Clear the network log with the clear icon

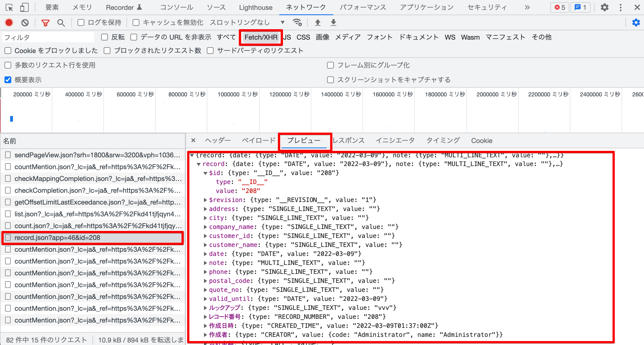pos(25,22)
